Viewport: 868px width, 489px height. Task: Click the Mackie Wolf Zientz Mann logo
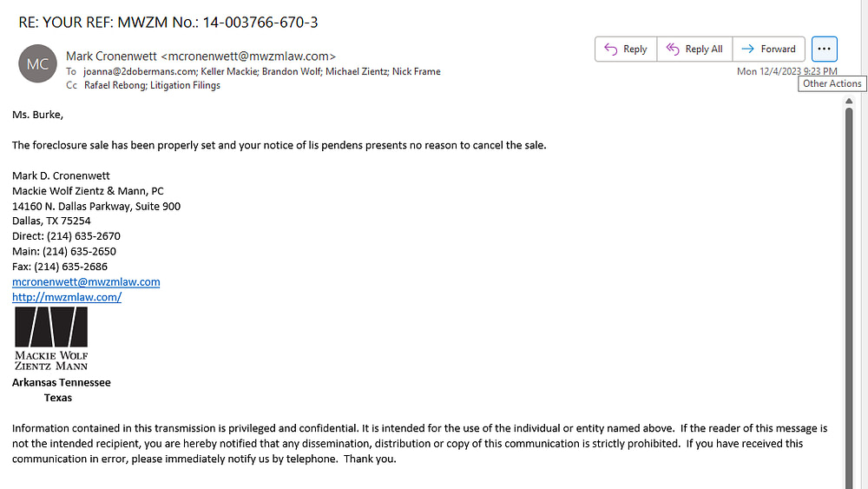(x=51, y=339)
